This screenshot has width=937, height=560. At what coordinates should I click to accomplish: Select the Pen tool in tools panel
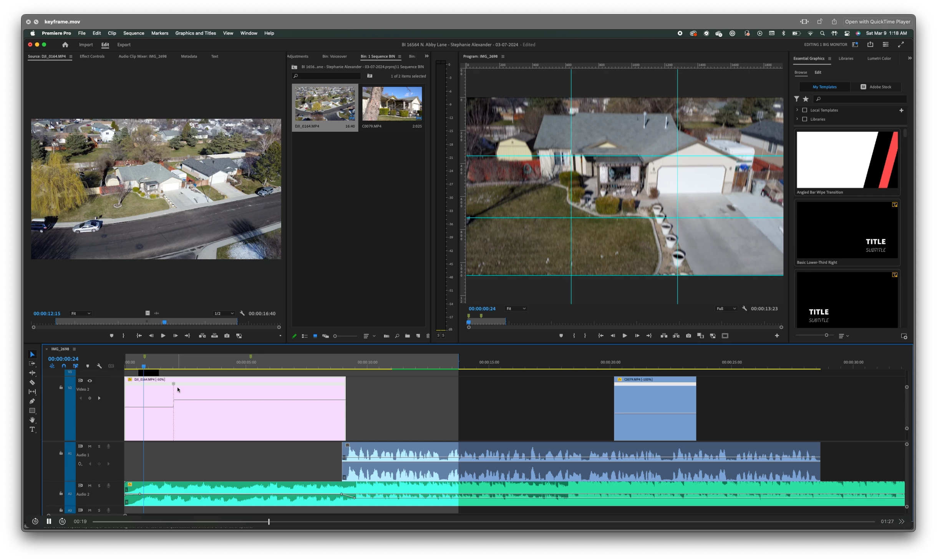(x=32, y=401)
